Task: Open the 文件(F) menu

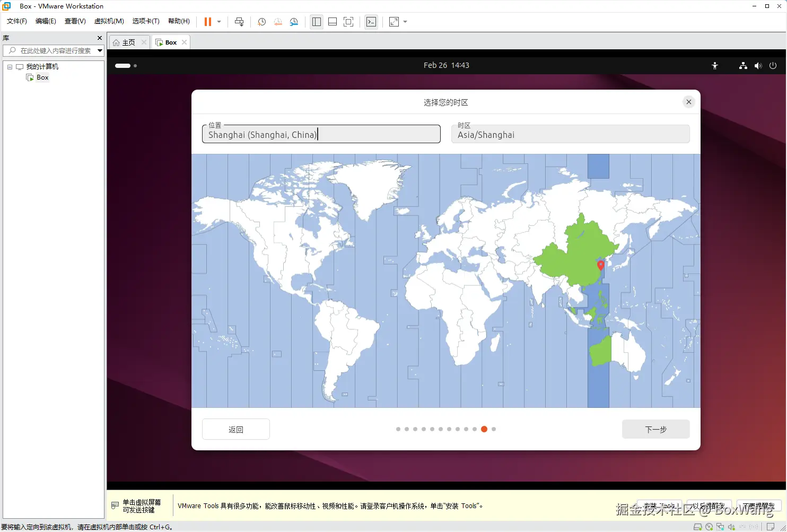Action: 17,21
